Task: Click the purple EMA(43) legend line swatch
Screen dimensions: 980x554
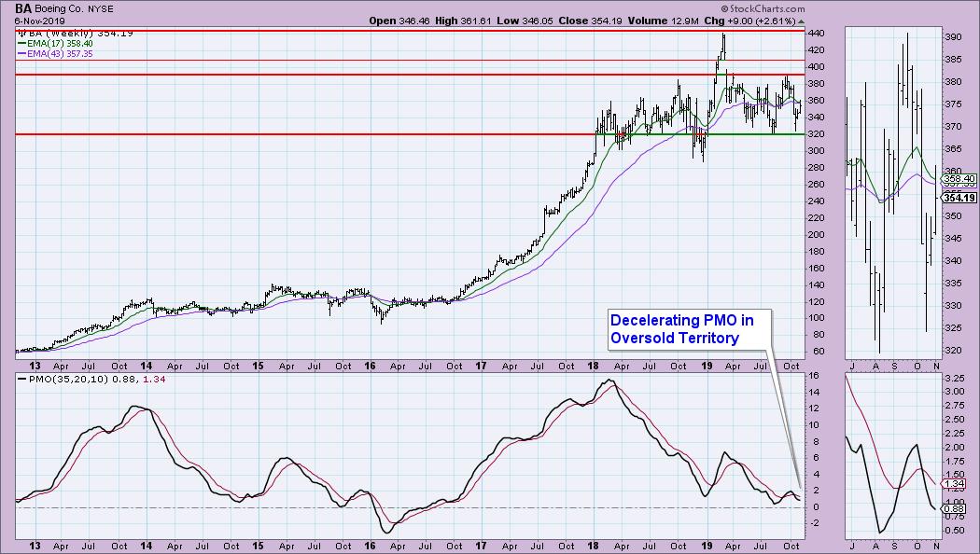Action: (21, 54)
